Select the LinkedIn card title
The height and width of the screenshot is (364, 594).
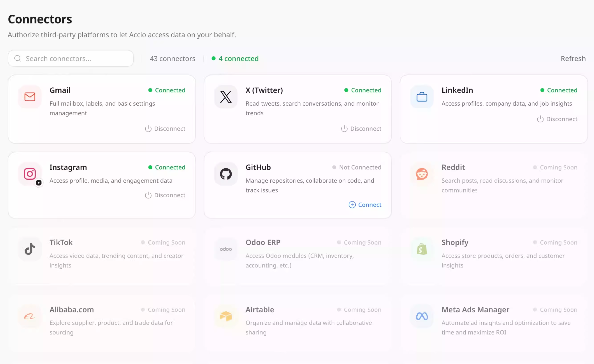pos(457,90)
